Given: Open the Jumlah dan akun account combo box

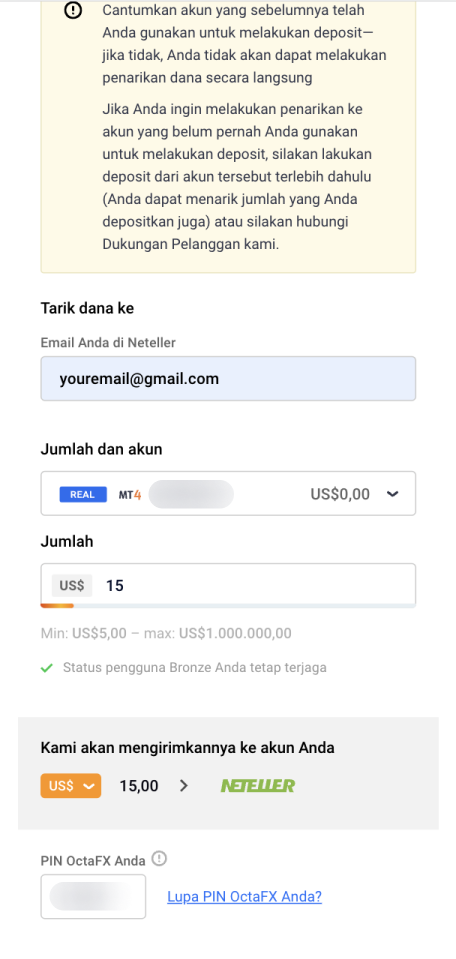Looking at the screenshot, I should (228, 493).
